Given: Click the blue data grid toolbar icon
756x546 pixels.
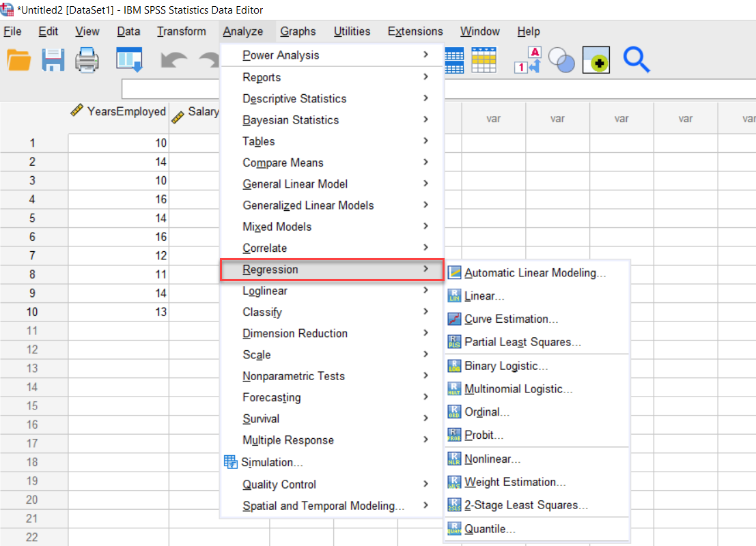Looking at the screenshot, I should (454, 60).
